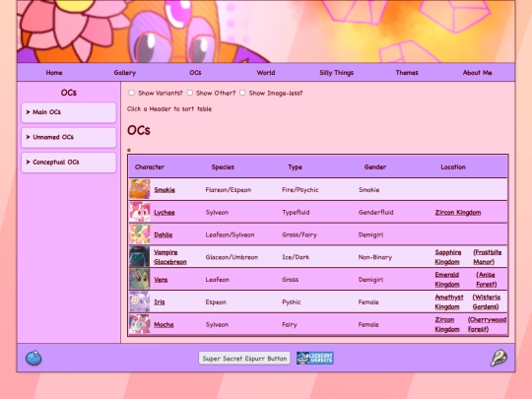532x399 pixels.
Task: Expand the Main OCs section
Action: click(x=69, y=112)
